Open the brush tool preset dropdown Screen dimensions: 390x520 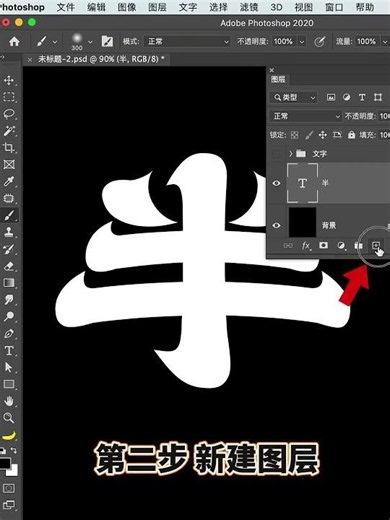(55, 42)
